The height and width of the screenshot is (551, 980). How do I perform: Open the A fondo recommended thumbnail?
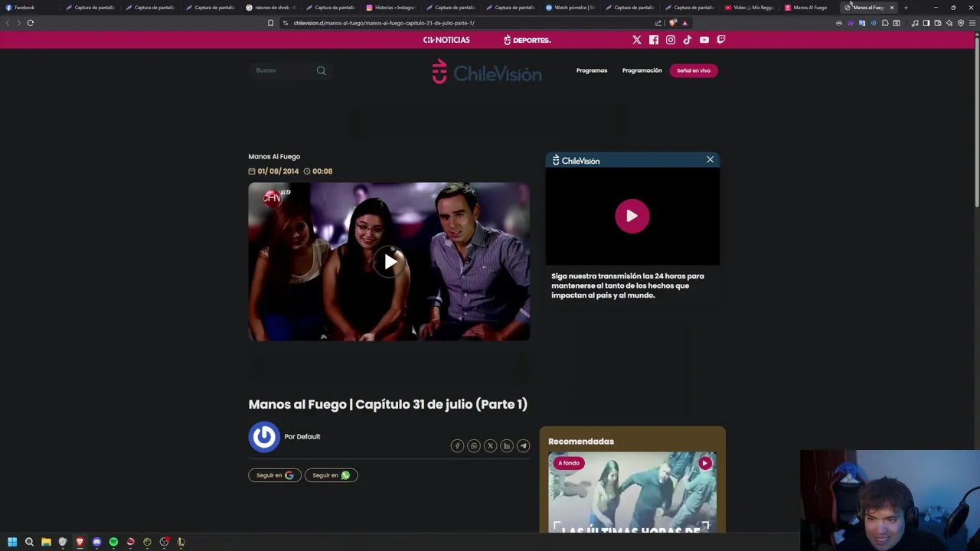(x=632, y=492)
